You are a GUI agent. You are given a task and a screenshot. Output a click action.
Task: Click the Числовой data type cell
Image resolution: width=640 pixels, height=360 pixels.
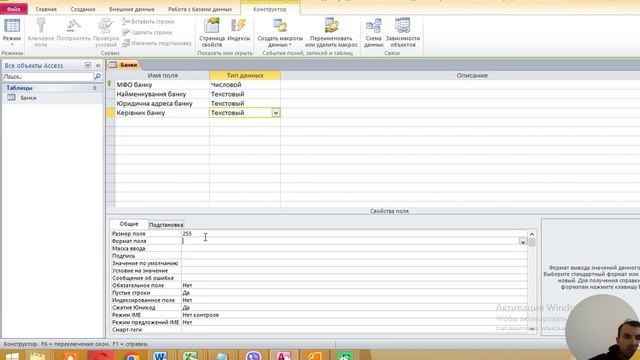[244, 84]
